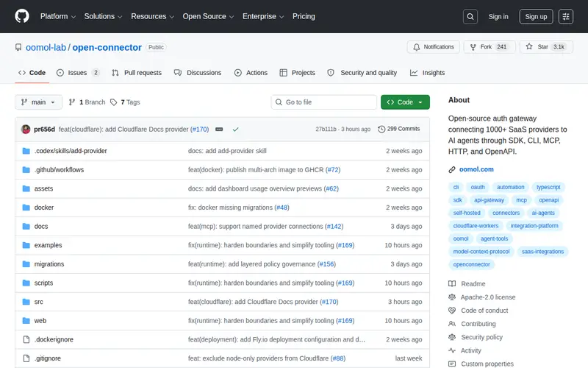The width and height of the screenshot is (588, 368).
Task: Click folder icon for .codex/skills/add-provider
Action: [x=26, y=151]
